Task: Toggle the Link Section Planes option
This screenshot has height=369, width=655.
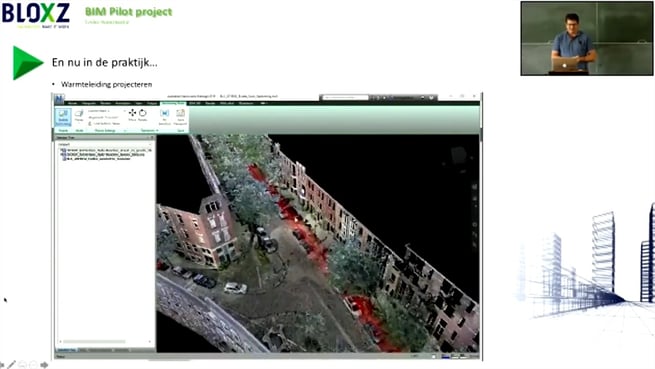Action: tap(104, 123)
